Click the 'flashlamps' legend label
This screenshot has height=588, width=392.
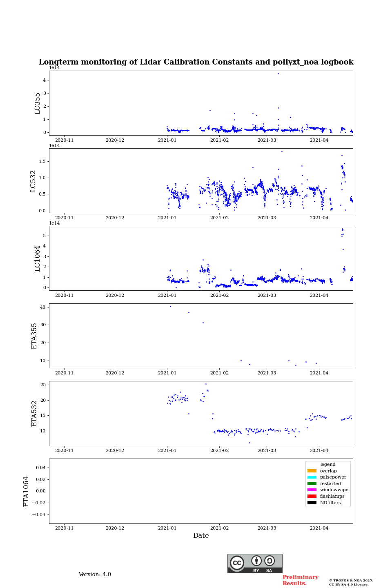332,496
